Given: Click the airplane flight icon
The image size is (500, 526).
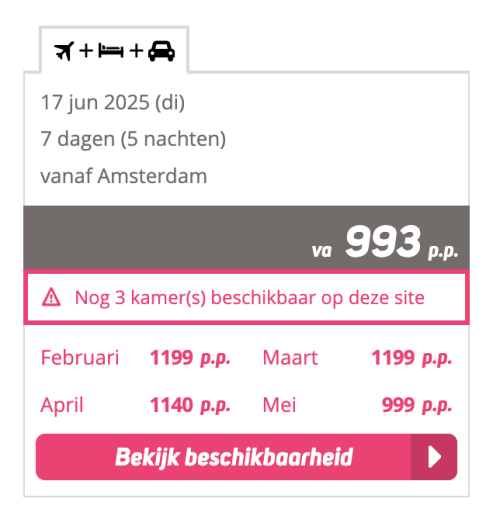Looking at the screenshot, I should point(64,51).
